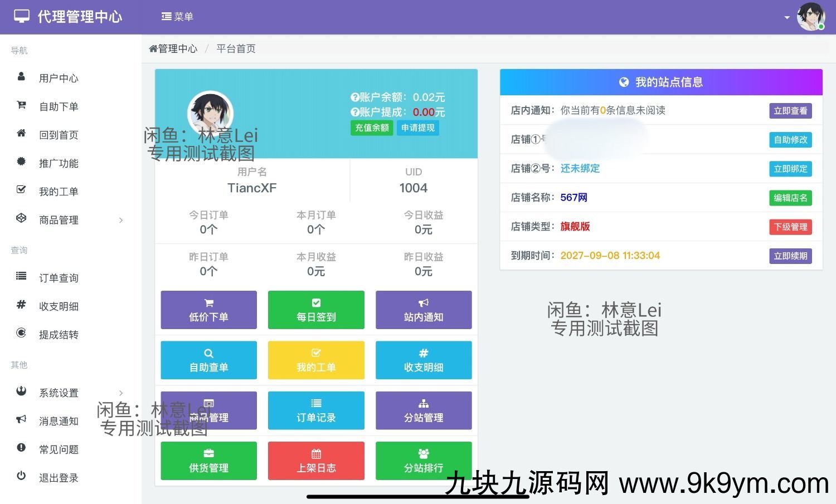
Task: Click the 还未绑定 link for 店铺②号
Action: click(x=580, y=168)
